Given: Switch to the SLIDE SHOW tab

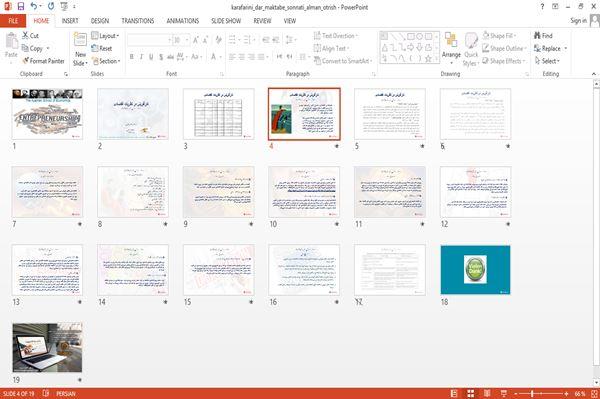Looking at the screenshot, I should pyautogui.click(x=226, y=21).
